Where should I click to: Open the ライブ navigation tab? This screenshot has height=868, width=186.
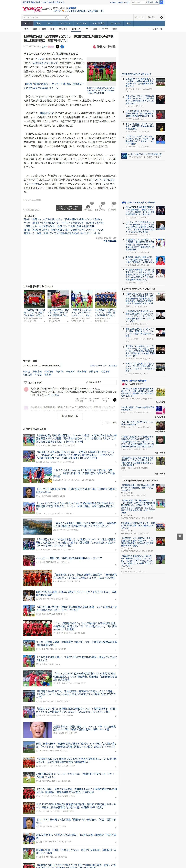[x=49, y=24]
